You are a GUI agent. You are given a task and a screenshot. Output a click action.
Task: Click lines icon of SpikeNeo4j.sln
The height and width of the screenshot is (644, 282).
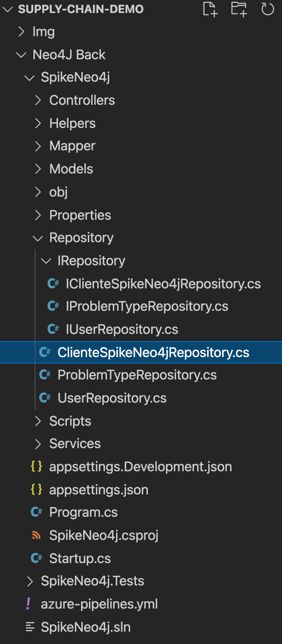30,627
